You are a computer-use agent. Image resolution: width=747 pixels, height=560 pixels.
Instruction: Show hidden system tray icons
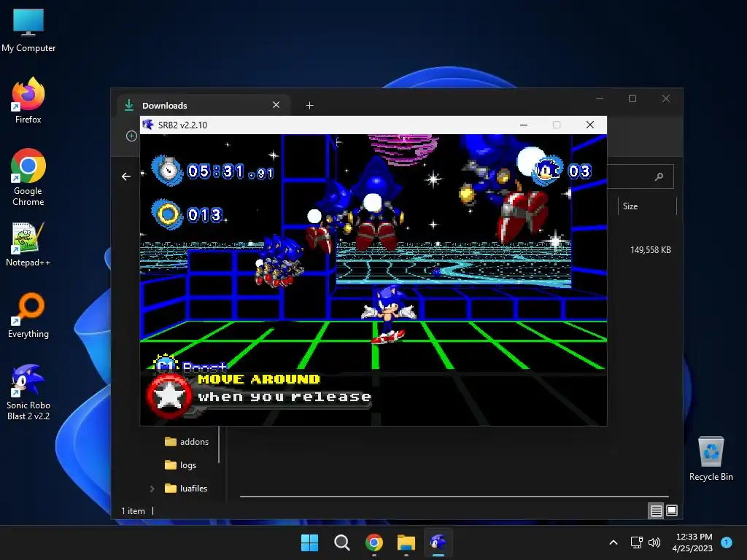tap(614, 542)
